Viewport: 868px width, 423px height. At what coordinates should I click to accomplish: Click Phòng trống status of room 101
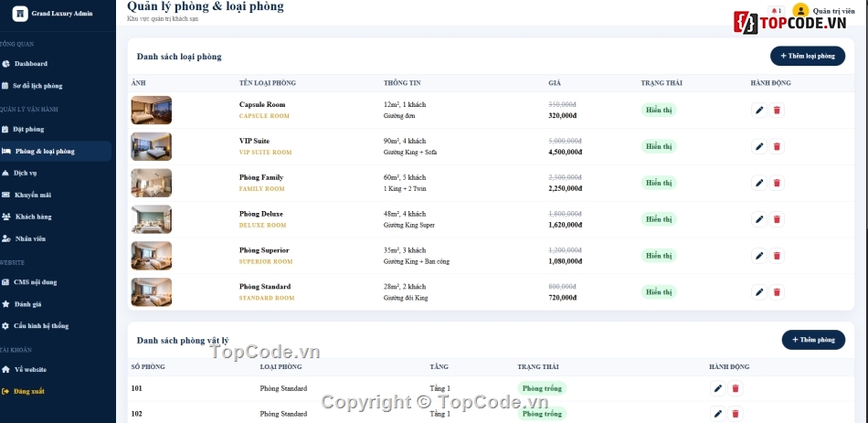tap(542, 388)
